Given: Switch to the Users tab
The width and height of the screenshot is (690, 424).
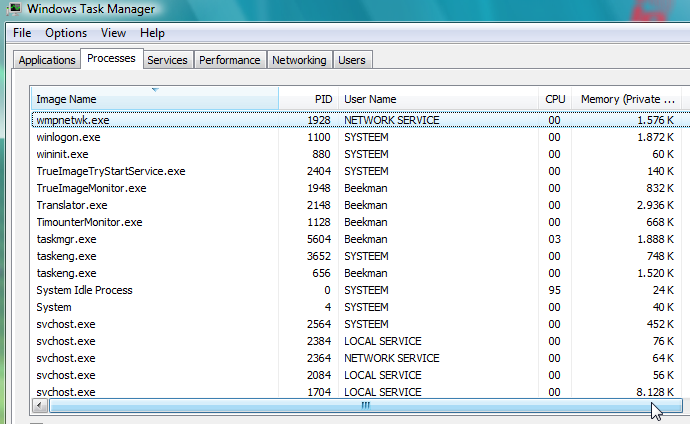Looking at the screenshot, I should (352, 60).
